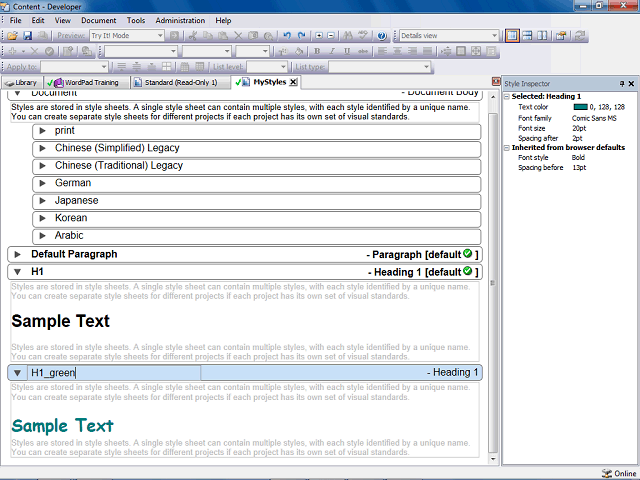This screenshot has height=480, width=640.
Task: Select the Chinese (Simplified) Legacy row
Action: coord(257,149)
